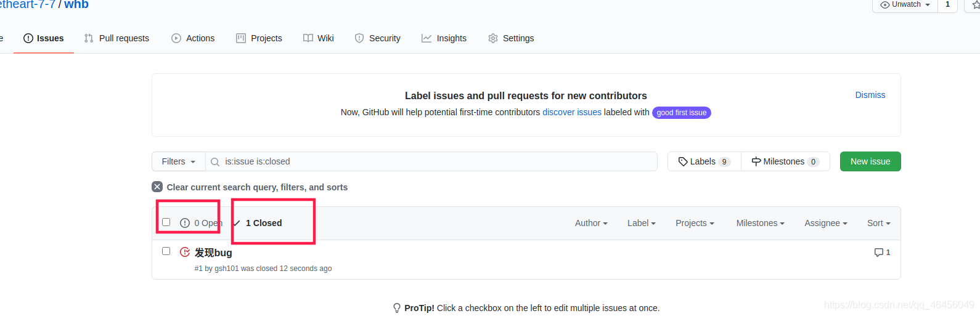The width and height of the screenshot is (980, 316).
Task: Open repository Settings tab
Action: point(511,38)
